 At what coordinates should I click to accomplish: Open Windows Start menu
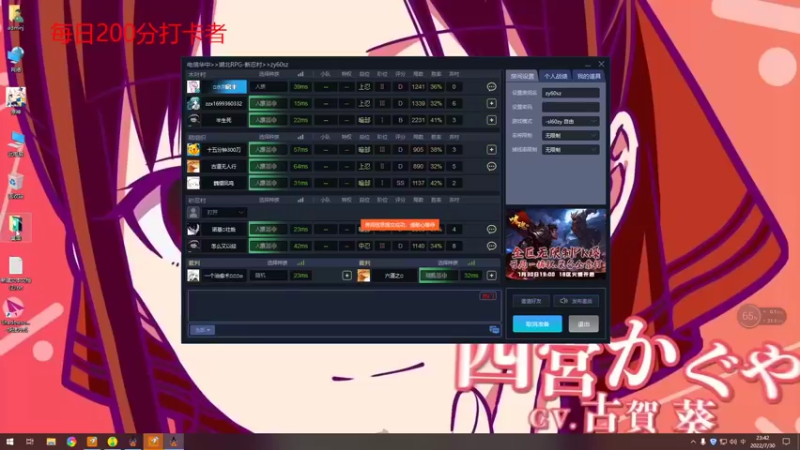10,442
